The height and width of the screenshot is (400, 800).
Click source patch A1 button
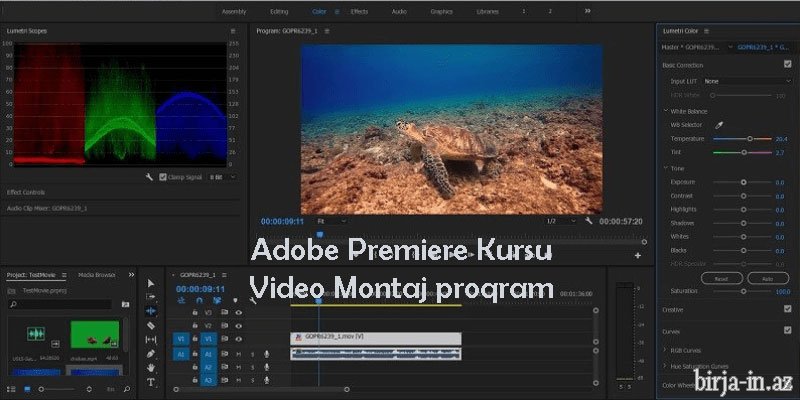coord(181,354)
